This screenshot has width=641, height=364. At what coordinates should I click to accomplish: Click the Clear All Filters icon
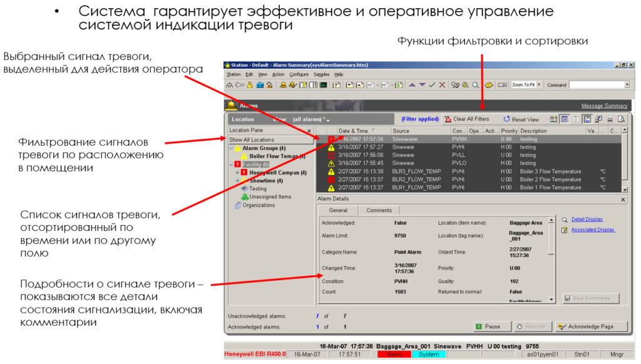447,119
